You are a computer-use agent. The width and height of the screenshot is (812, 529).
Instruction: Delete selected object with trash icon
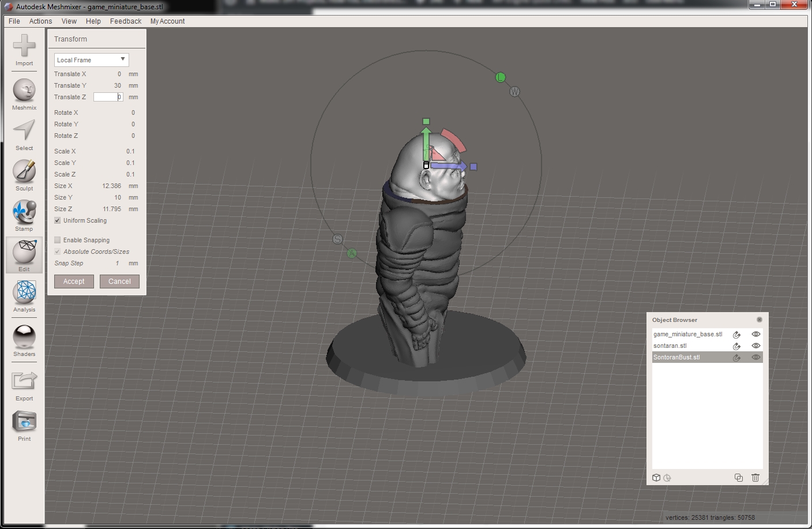(x=755, y=478)
